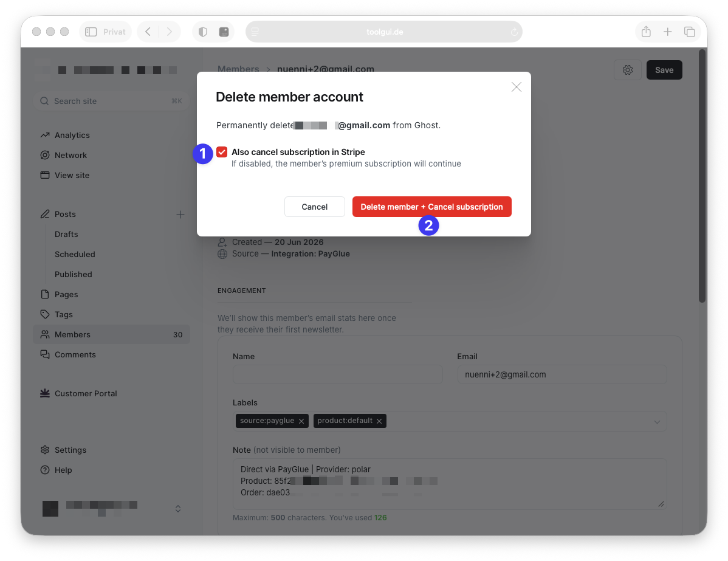Click the Safari address bar
This screenshot has height=561, width=728.
(383, 32)
